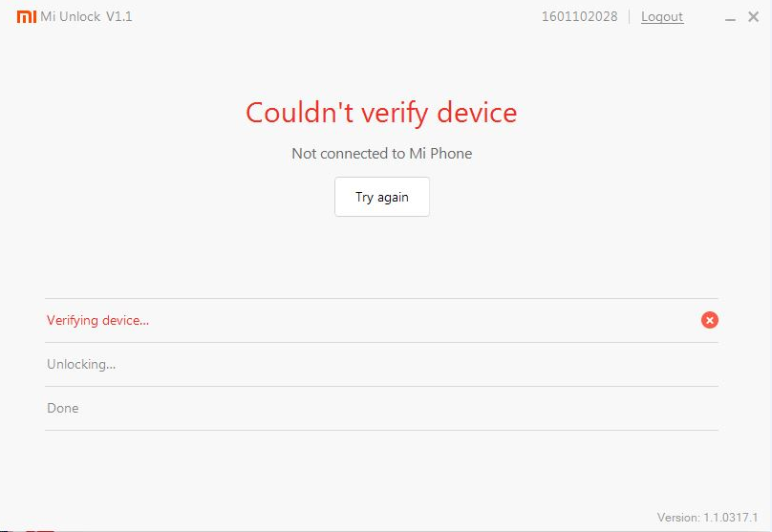
Task: Click the divider beside the Logout link
Action: [630, 17]
